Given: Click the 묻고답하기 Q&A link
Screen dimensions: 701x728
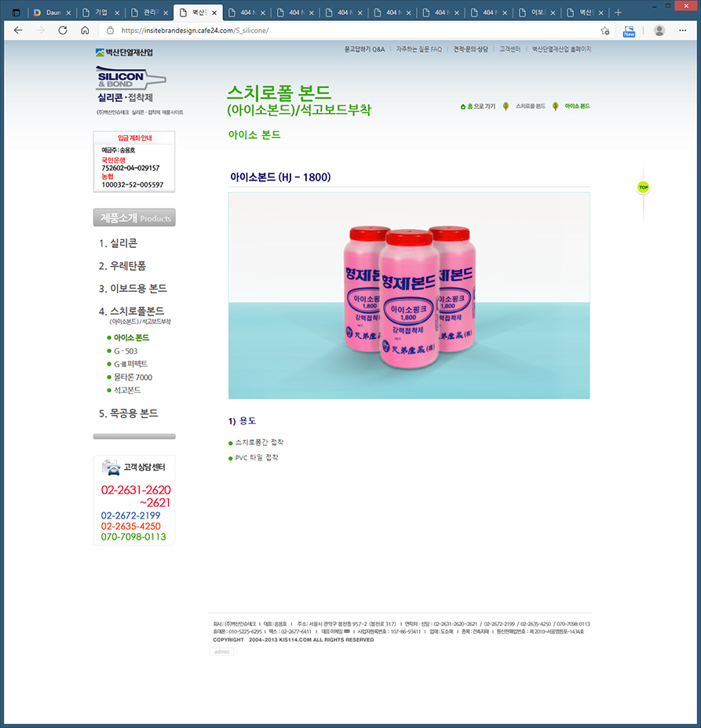Looking at the screenshot, I should 364,49.
